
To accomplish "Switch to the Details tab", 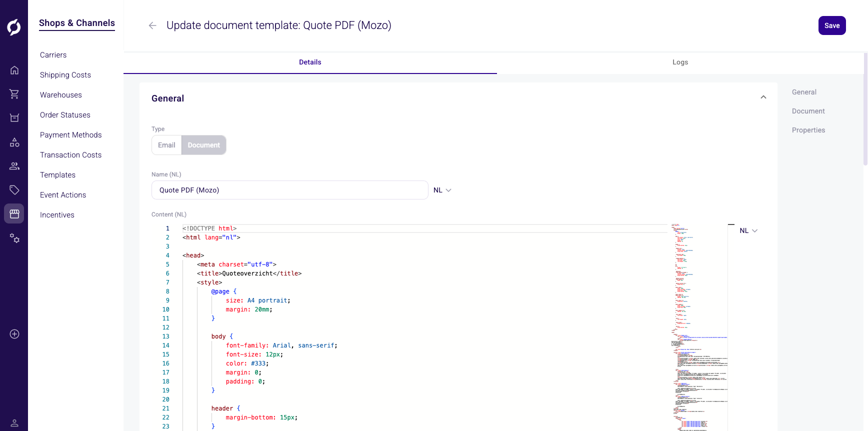I will [310, 62].
